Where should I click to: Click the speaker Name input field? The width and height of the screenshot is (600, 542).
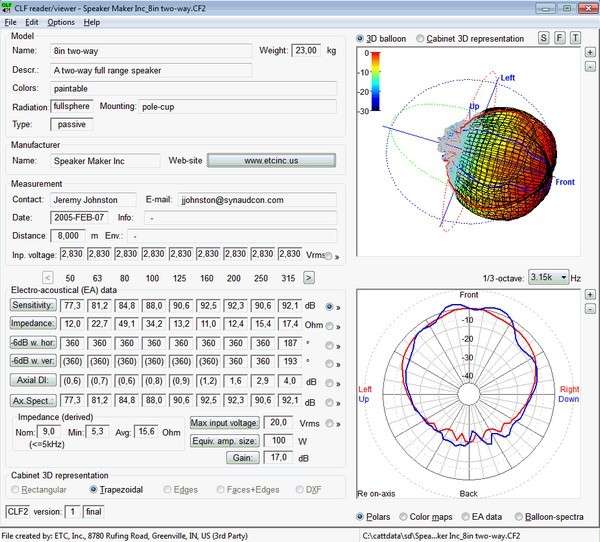pyautogui.click(x=150, y=50)
